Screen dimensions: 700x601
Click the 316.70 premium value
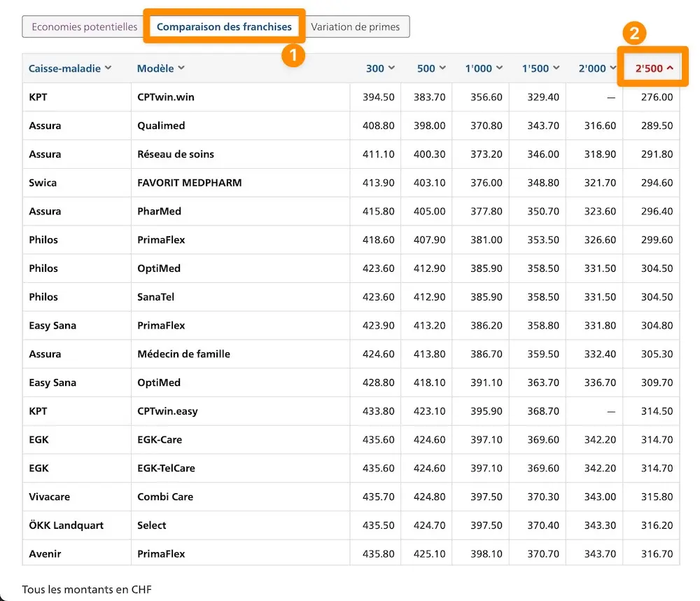(x=657, y=554)
